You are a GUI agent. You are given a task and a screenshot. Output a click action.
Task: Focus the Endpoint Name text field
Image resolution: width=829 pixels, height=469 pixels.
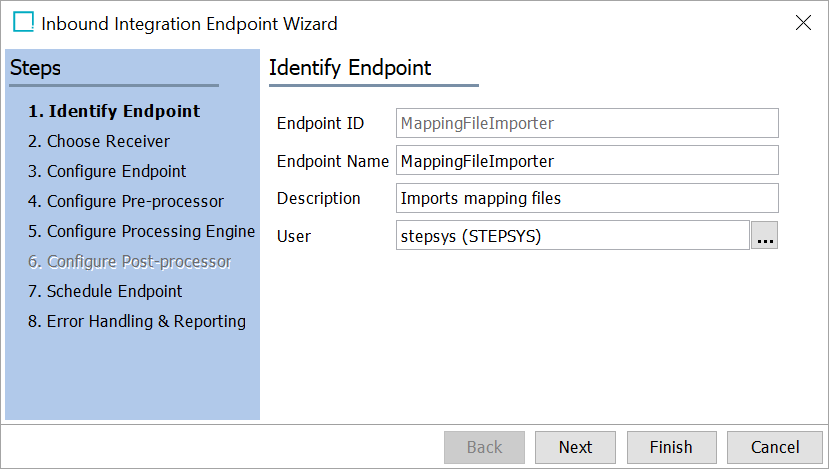[x=587, y=161]
